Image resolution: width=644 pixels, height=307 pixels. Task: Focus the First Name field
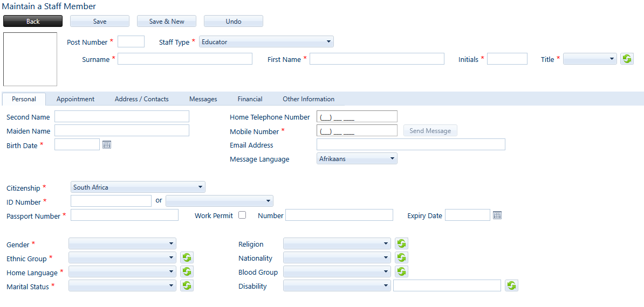click(377, 59)
